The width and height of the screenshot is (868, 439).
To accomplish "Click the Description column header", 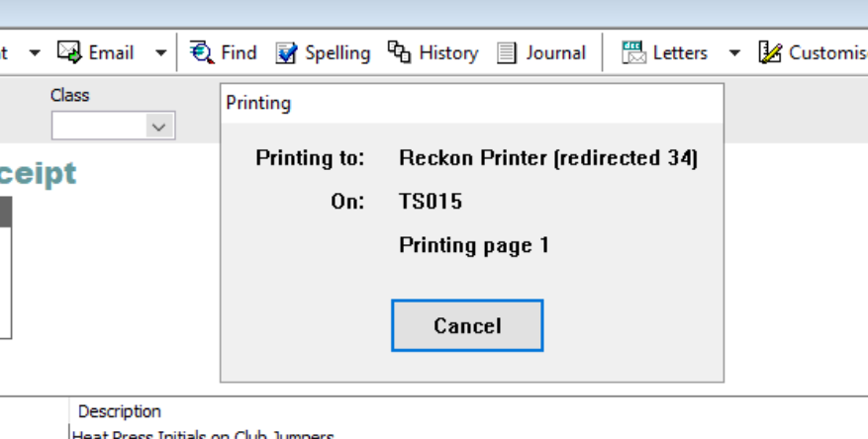I will 120,411.
